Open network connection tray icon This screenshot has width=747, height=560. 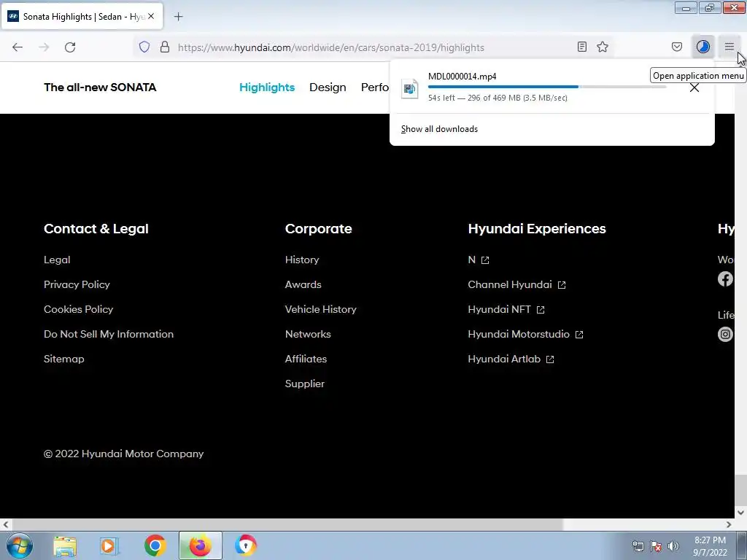638,546
